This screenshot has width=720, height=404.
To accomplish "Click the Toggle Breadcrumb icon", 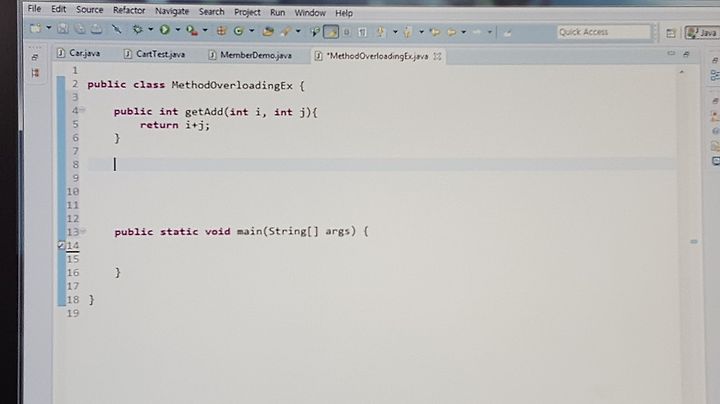I will pos(315,32).
